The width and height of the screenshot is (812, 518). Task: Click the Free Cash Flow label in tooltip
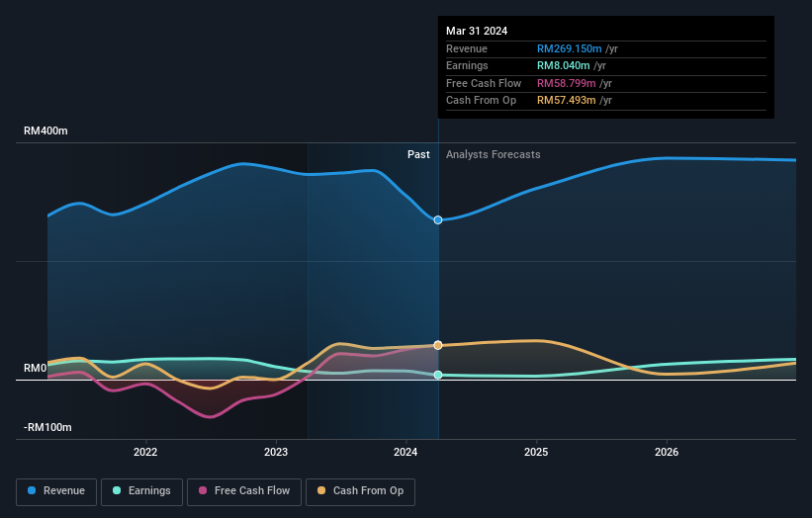point(484,83)
